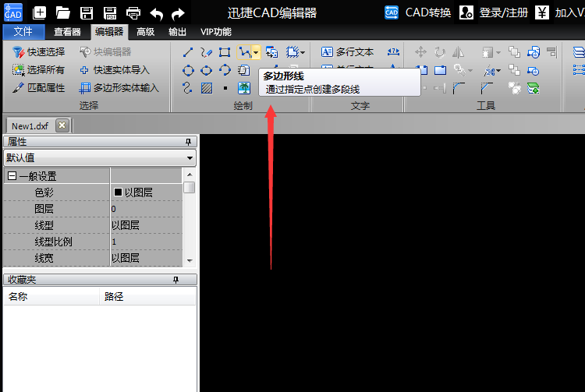585x392 pixels.
Task: Select the Spline curve tool
Action: point(188,88)
